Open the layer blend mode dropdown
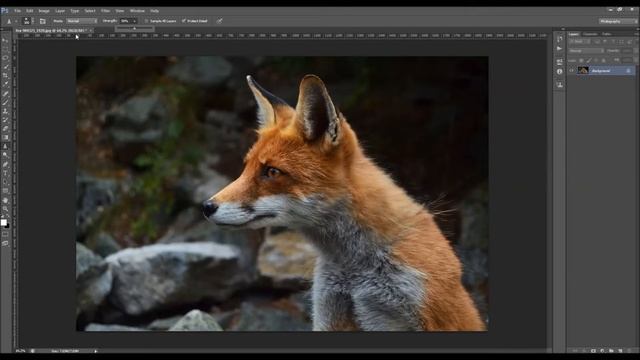This screenshot has width=640, height=360. click(586, 51)
